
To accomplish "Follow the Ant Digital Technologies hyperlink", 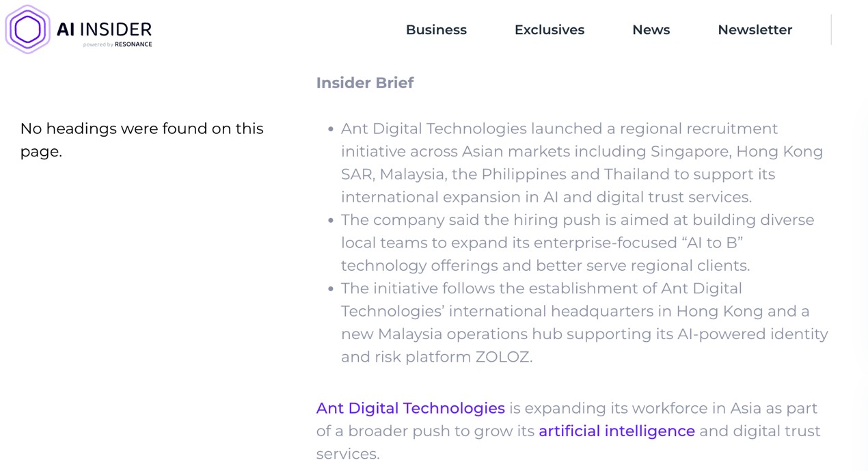I will click(x=410, y=408).
